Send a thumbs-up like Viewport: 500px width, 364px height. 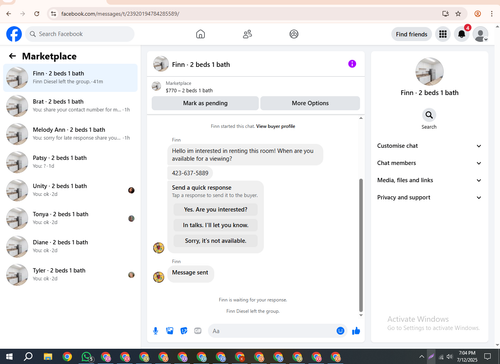tap(356, 331)
